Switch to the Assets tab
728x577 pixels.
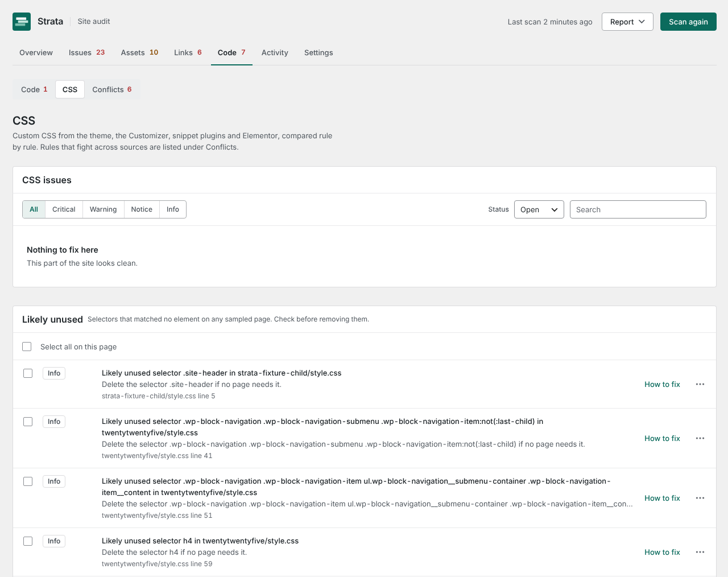point(139,52)
